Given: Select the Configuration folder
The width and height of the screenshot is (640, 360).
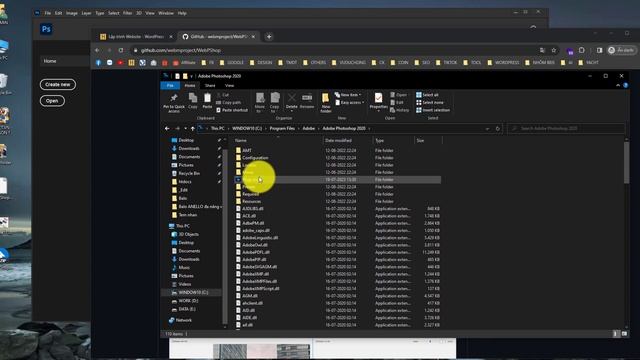Looking at the screenshot, I should click(x=255, y=158).
